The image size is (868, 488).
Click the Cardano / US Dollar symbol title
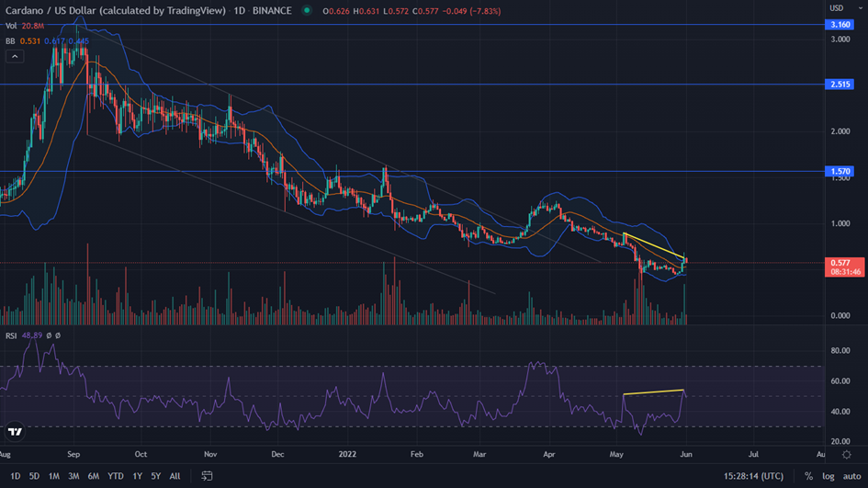tap(116, 10)
